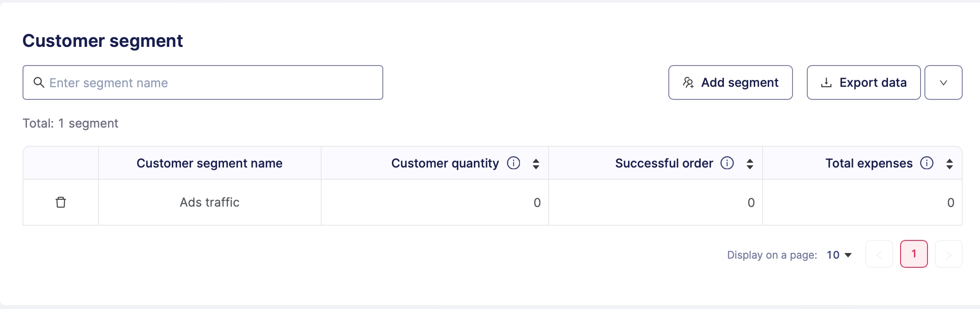Go to the previous page arrow
The height and width of the screenshot is (309, 980).
[x=879, y=254]
